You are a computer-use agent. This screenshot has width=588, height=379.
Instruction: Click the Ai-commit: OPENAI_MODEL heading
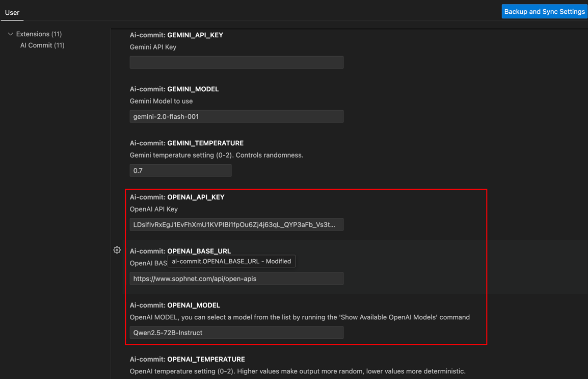175,305
